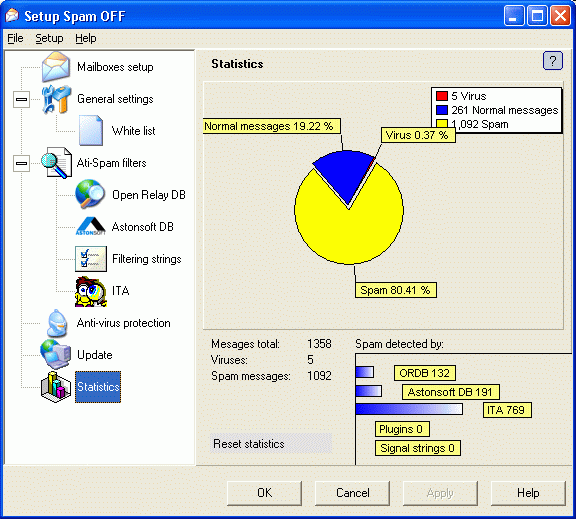
Task: Select the Open Relay DB globe icon
Action: 90,194
